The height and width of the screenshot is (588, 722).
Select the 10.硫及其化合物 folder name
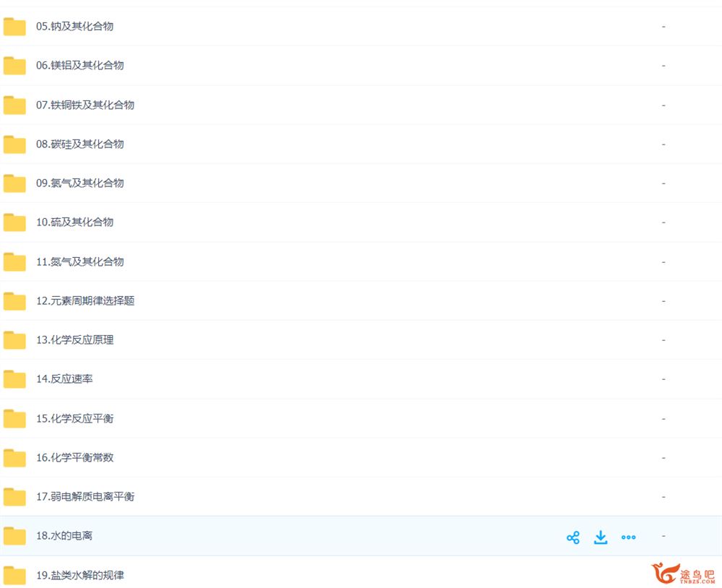tap(74, 222)
